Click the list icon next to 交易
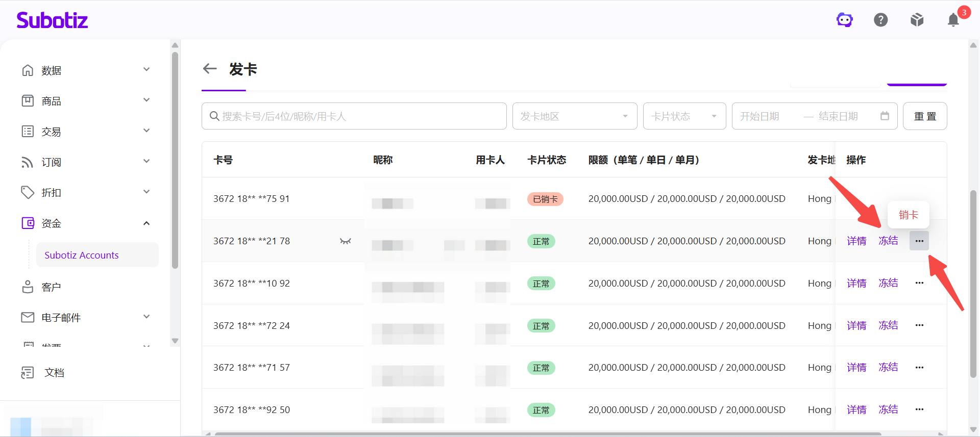This screenshot has width=980, height=437. pos(28,132)
